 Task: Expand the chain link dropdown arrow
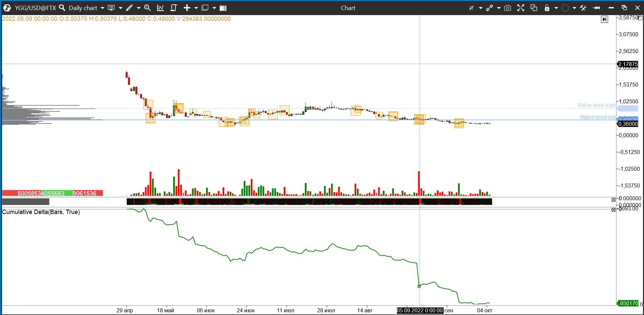499,8
